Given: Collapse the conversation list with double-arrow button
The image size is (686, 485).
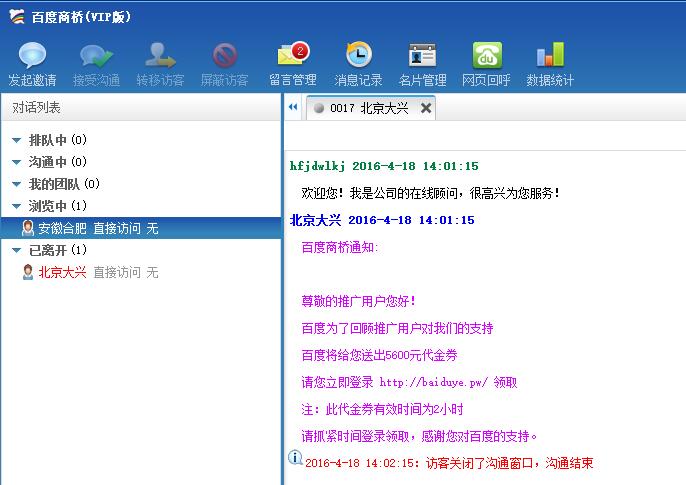Looking at the screenshot, I should (x=293, y=107).
